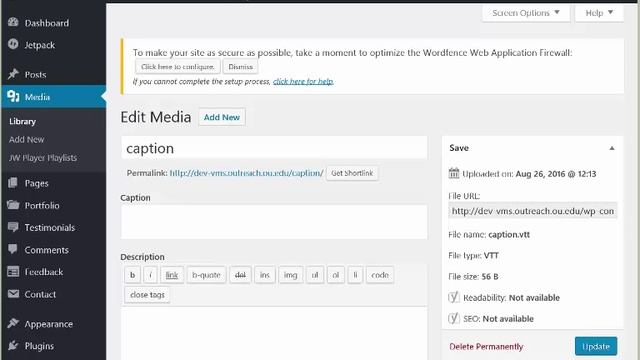The width and height of the screenshot is (640, 360).
Task: Insert ins tag button
Action: 264,275
